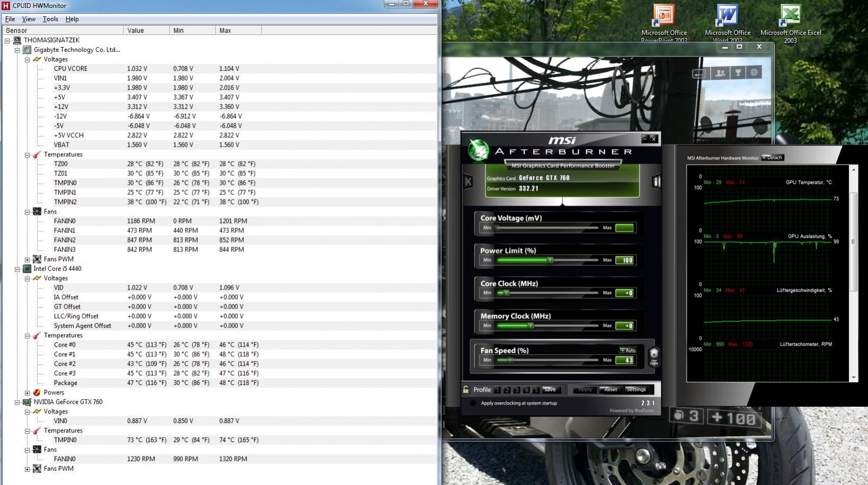
Task: Collapse the Gigabyte Technology motherboard node
Action: click(x=17, y=50)
